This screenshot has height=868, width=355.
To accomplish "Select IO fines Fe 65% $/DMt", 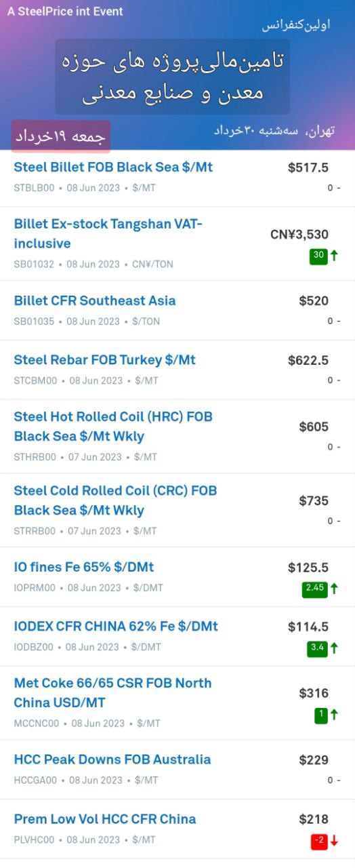I will 177,577.
